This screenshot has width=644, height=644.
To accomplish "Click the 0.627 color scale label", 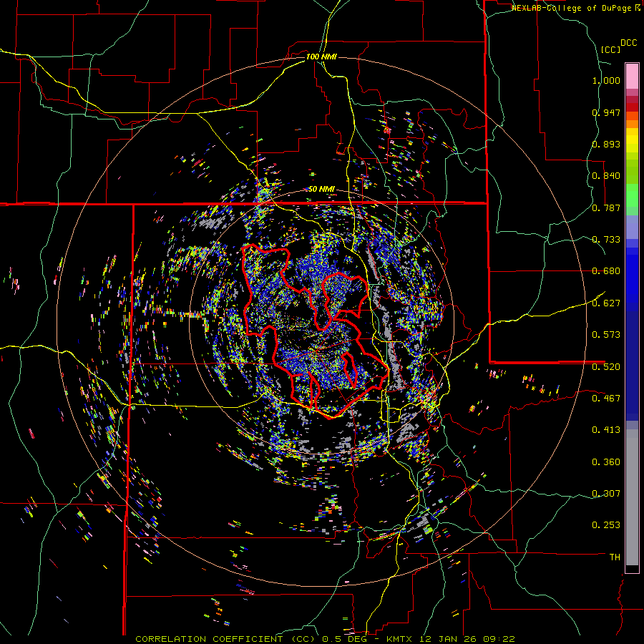I will click(x=606, y=303).
